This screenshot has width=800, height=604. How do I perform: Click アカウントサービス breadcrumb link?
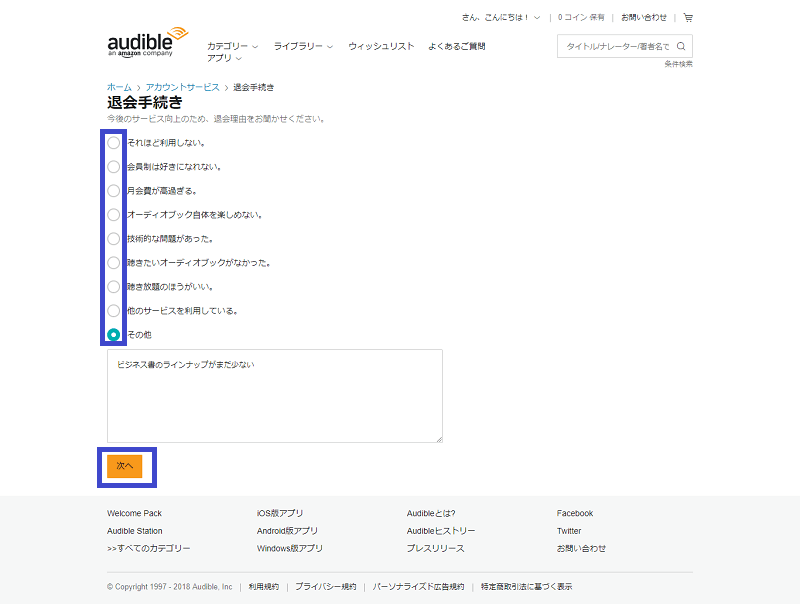tap(182, 88)
